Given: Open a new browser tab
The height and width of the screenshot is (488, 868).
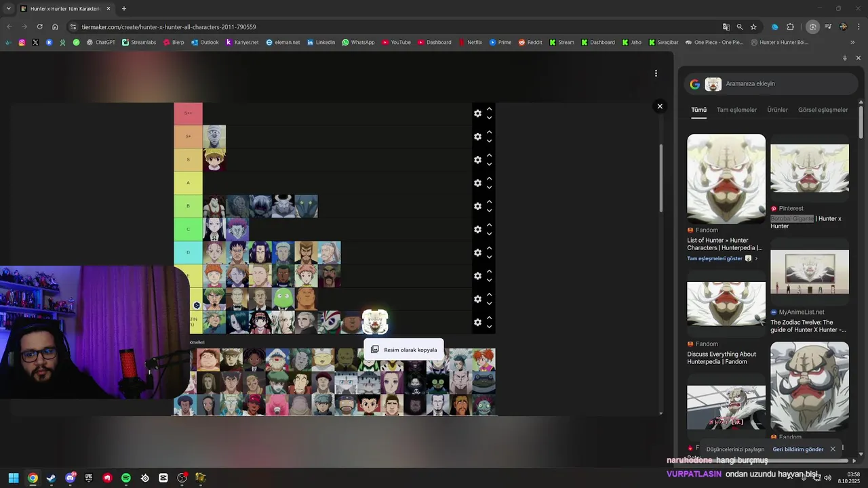Looking at the screenshot, I should pyautogui.click(x=123, y=9).
